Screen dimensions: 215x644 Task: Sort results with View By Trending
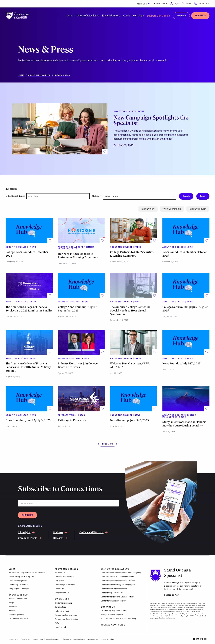pos(172,209)
